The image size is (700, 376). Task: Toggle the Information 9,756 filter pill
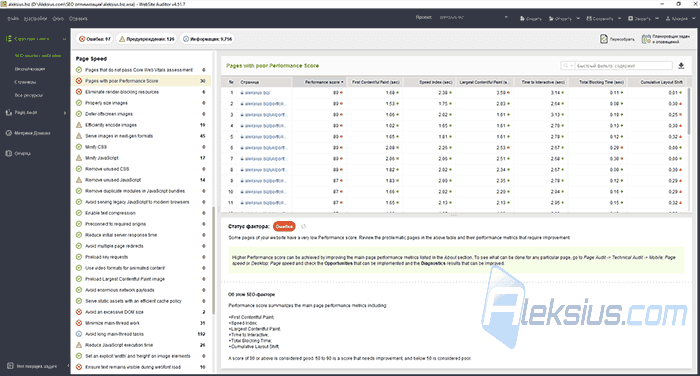tap(207, 39)
